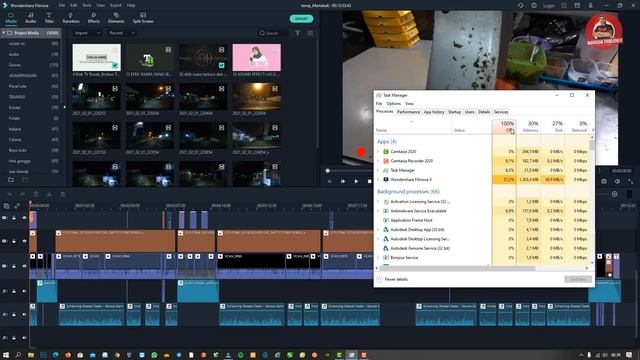
Task: Click the timeline link clips icon
Action: [x=17, y=206]
